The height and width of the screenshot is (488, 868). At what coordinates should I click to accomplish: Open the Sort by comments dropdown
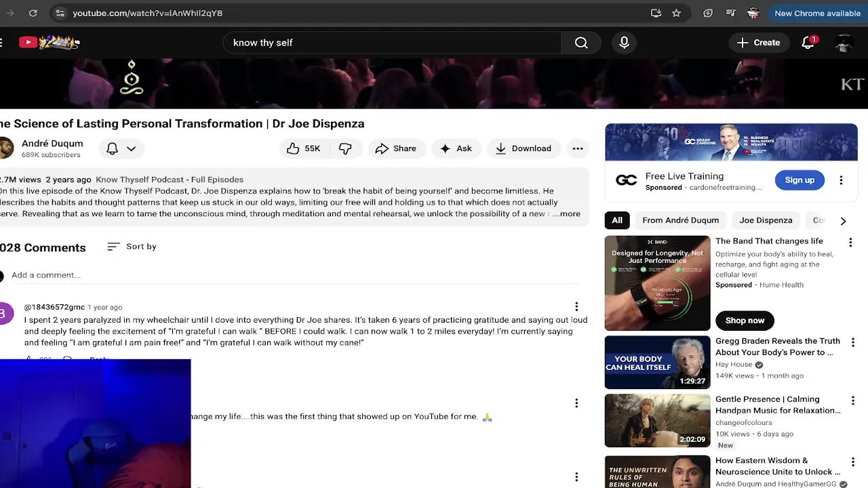click(x=132, y=247)
